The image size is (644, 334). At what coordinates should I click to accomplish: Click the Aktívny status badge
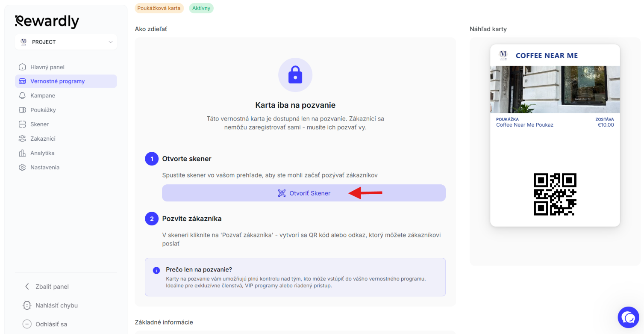tap(201, 8)
